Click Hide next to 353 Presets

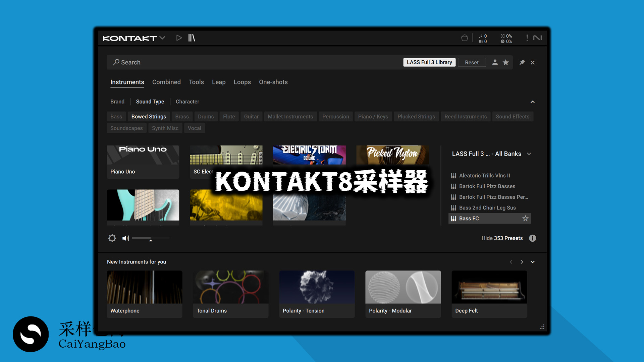point(486,238)
